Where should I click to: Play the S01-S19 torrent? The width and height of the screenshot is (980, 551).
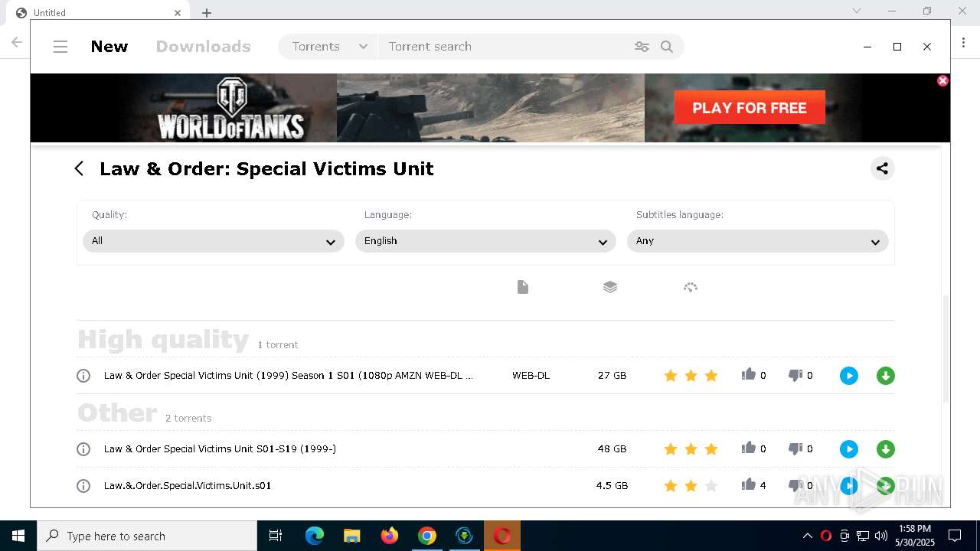pyautogui.click(x=849, y=449)
